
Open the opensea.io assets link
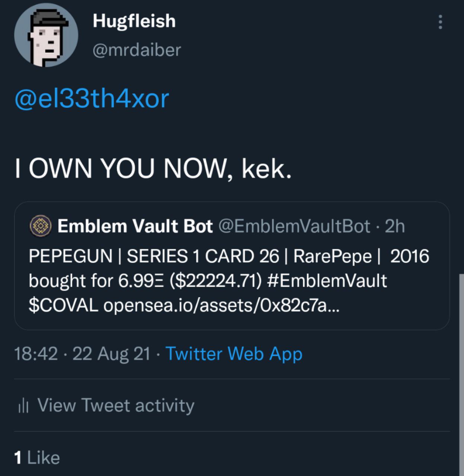click(x=221, y=305)
